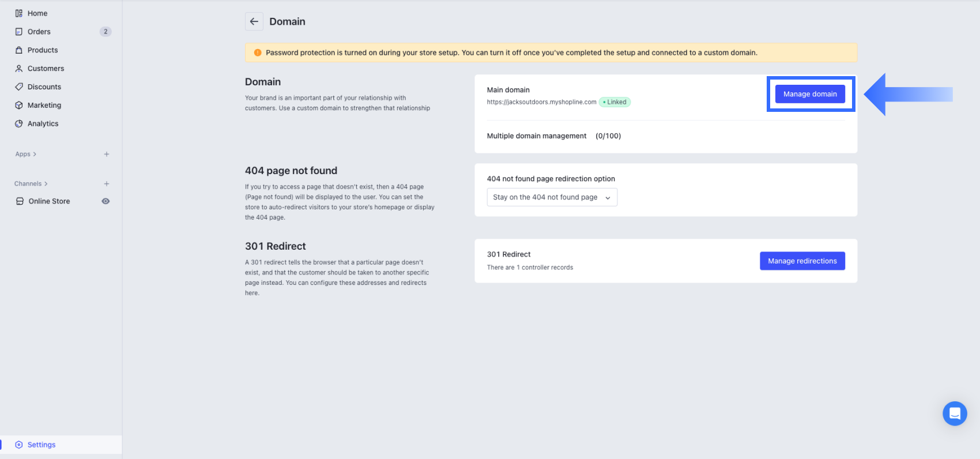The height and width of the screenshot is (459, 980).
Task: Toggle Online Store eye preview icon
Action: (x=105, y=201)
